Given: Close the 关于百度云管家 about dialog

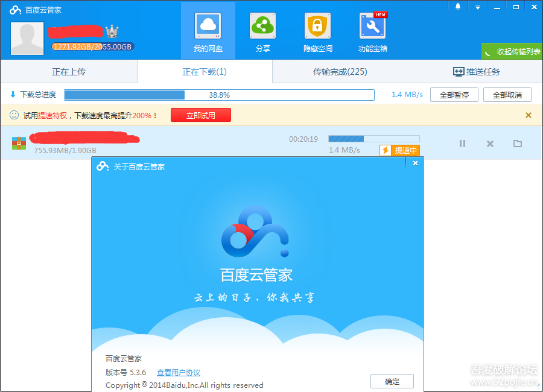Looking at the screenshot, I should pos(415,163).
